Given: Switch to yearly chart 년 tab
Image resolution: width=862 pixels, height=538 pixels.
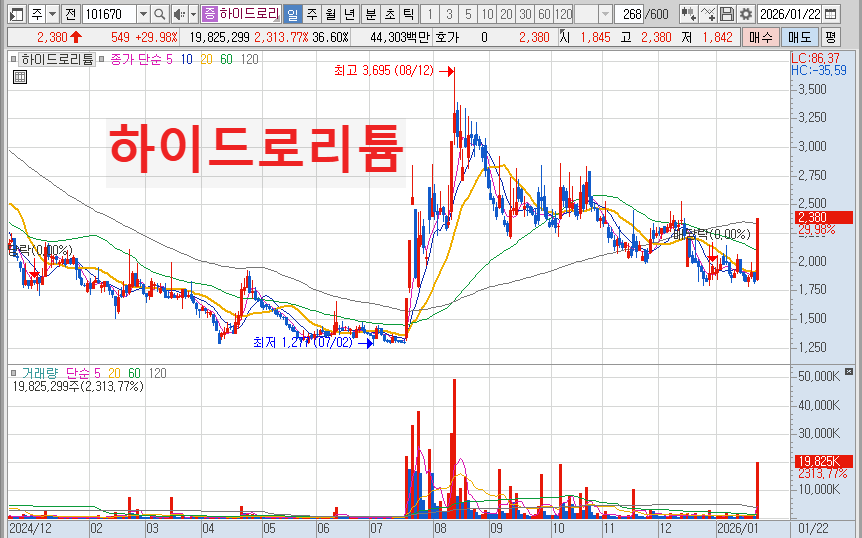Looking at the screenshot, I should pos(349,14).
